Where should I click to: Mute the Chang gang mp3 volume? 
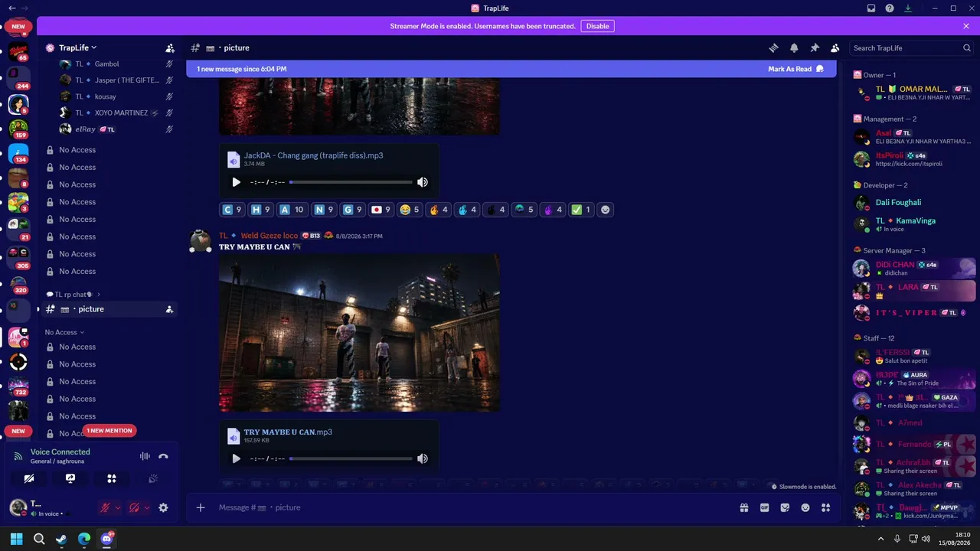[423, 182]
